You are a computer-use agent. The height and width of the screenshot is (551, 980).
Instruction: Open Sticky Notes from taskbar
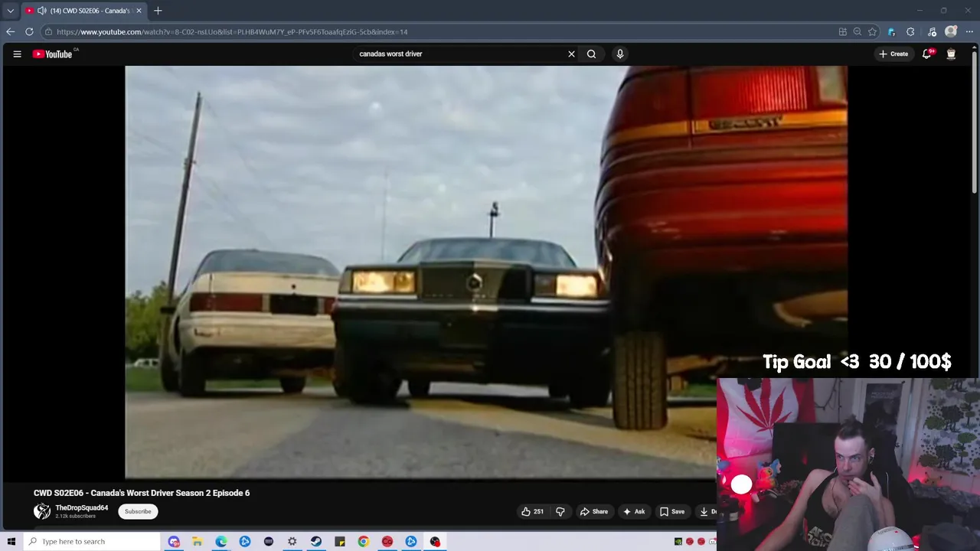pyautogui.click(x=339, y=541)
